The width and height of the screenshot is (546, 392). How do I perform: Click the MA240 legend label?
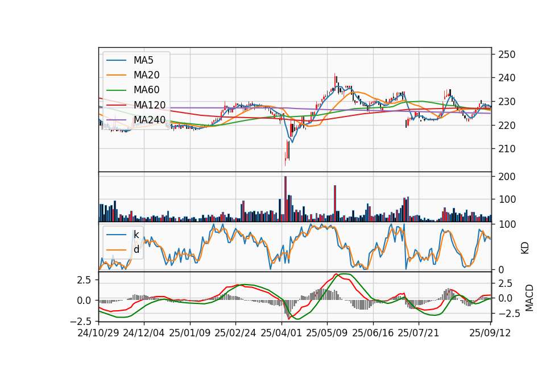[x=150, y=120]
